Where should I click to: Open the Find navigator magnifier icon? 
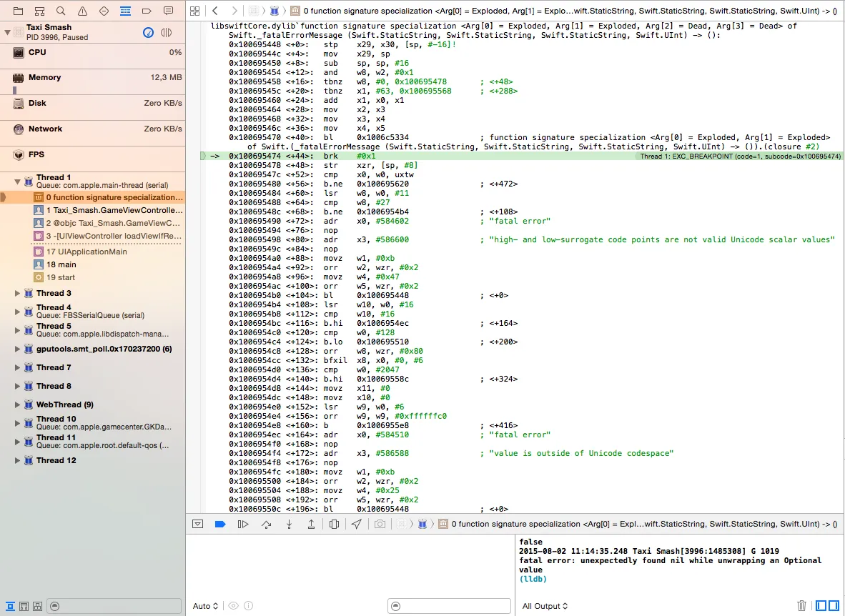61,11
